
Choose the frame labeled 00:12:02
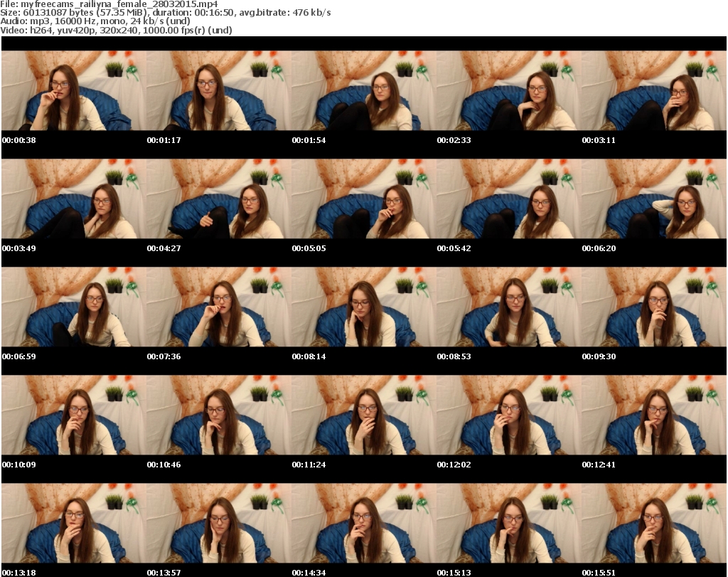click(x=508, y=415)
